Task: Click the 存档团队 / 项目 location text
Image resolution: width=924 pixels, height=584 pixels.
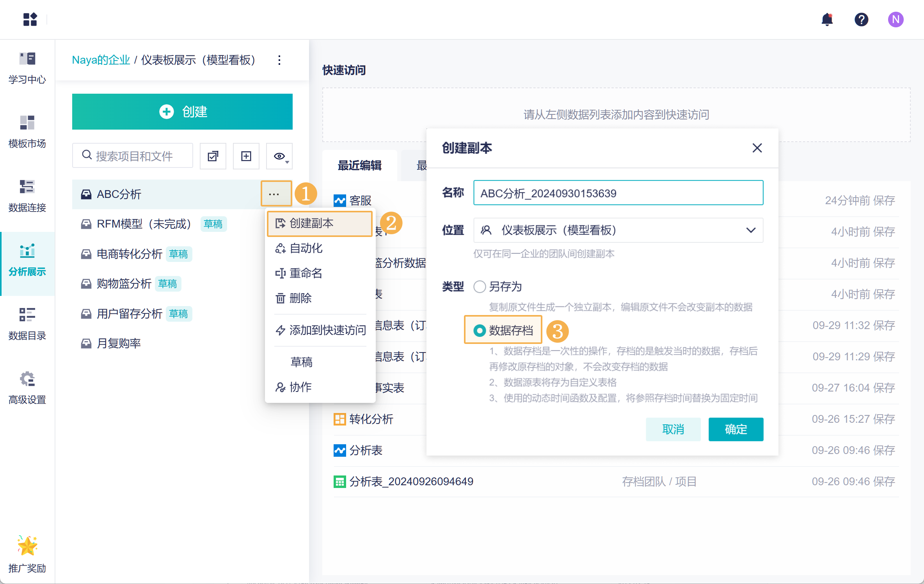Action: (x=659, y=482)
